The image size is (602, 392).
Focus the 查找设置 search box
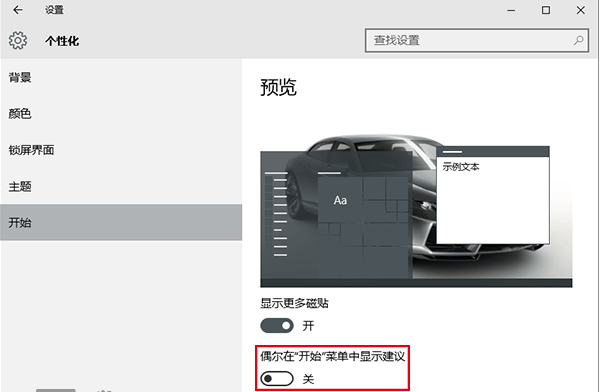477,40
